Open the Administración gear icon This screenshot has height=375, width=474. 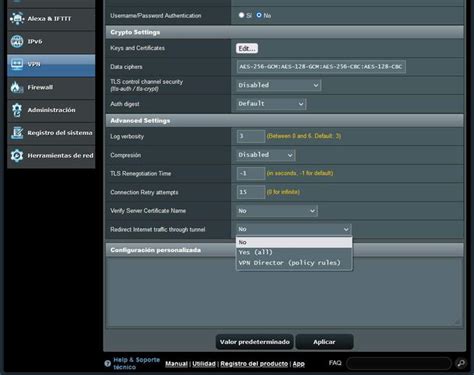(x=17, y=110)
